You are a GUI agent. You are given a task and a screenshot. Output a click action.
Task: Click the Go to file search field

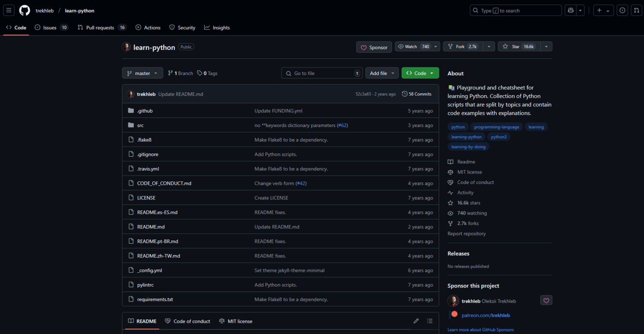(x=322, y=73)
